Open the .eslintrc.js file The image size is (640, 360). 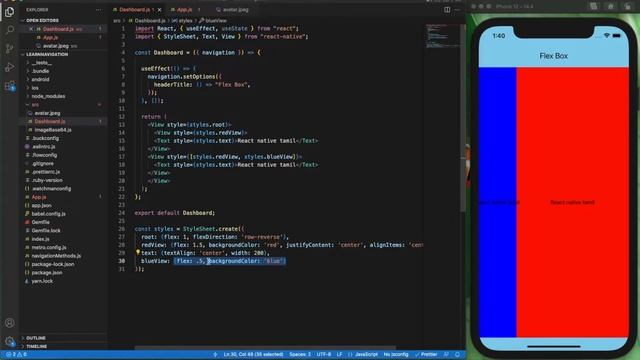click(x=43, y=147)
